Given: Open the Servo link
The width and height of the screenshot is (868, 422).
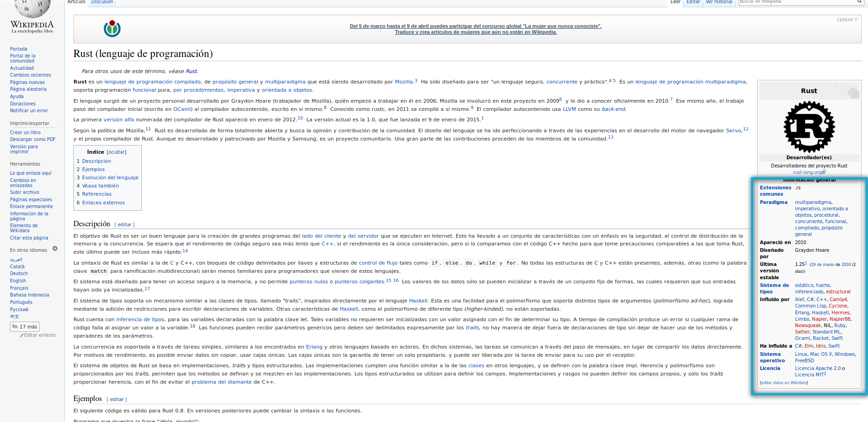Looking at the screenshot, I should [x=733, y=131].
